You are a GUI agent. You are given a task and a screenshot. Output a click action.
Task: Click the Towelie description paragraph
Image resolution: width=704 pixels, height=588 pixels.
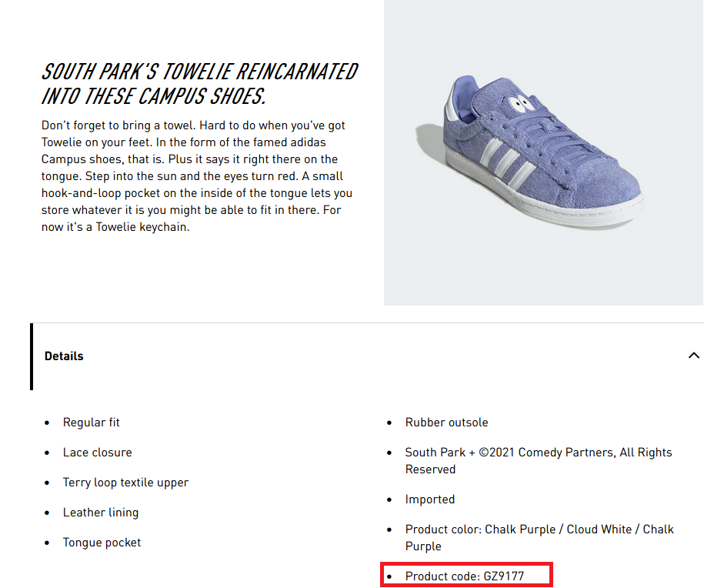click(198, 175)
